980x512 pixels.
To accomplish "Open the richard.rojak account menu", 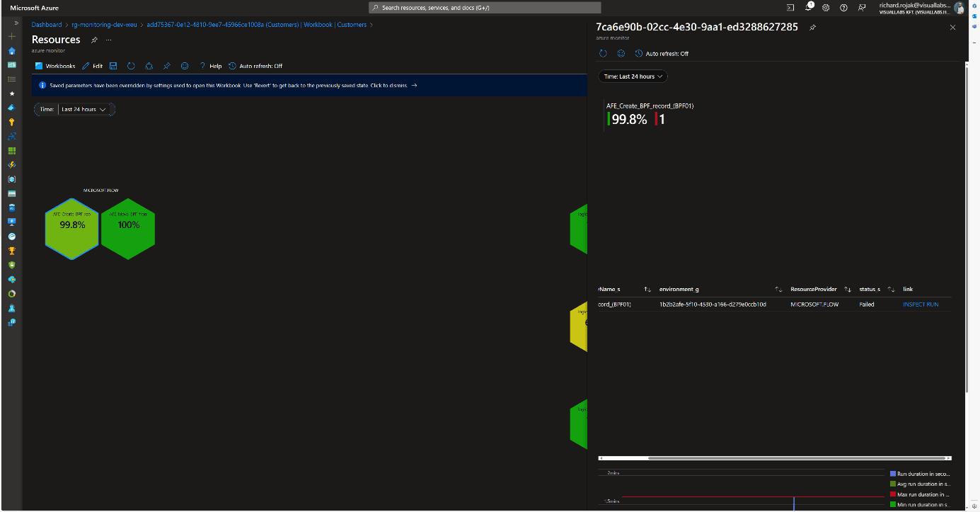I will point(921,8).
